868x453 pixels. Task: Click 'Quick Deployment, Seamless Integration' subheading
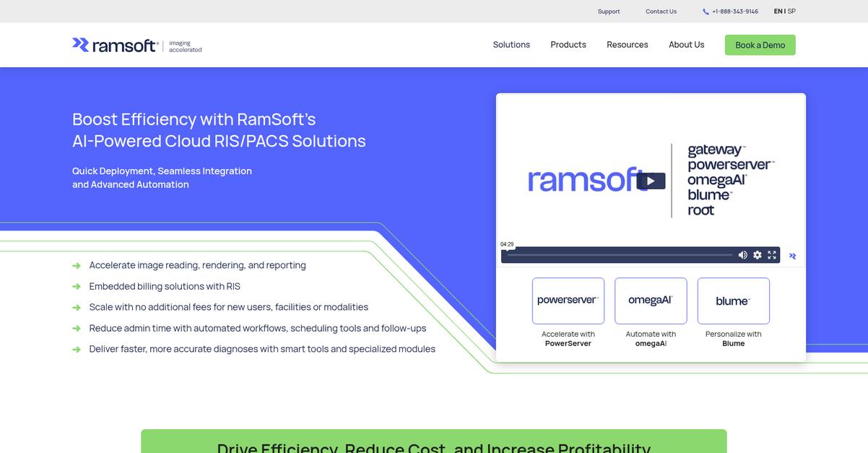(162, 171)
